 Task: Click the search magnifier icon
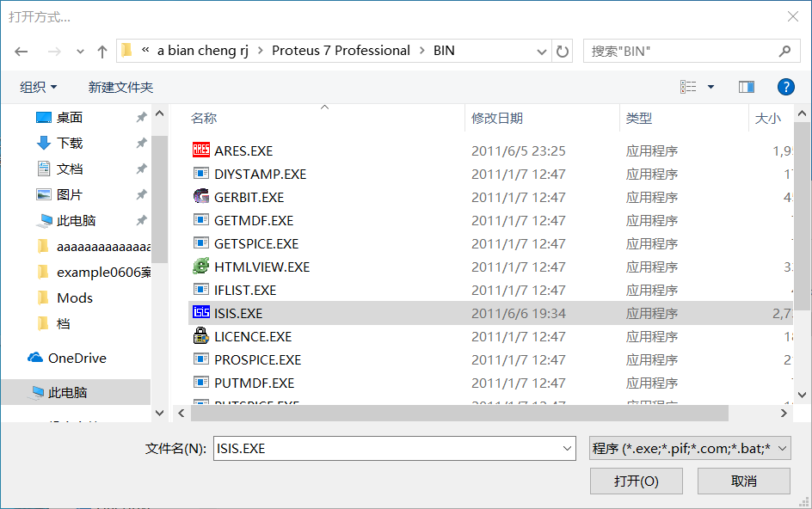784,51
